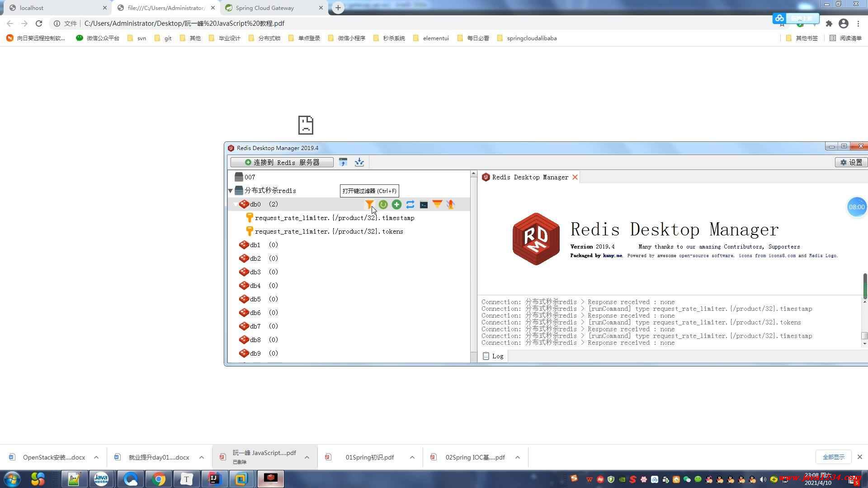Collapse the 分布式秒杀redis connection arrow

click(x=231, y=191)
